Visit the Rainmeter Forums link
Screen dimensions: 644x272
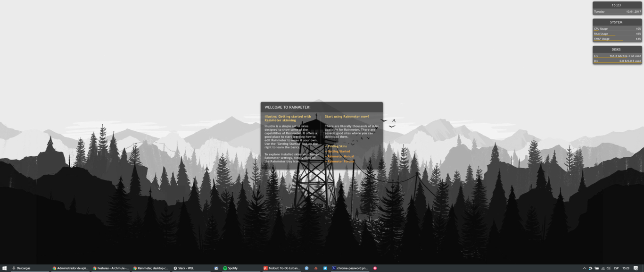click(341, 161)
